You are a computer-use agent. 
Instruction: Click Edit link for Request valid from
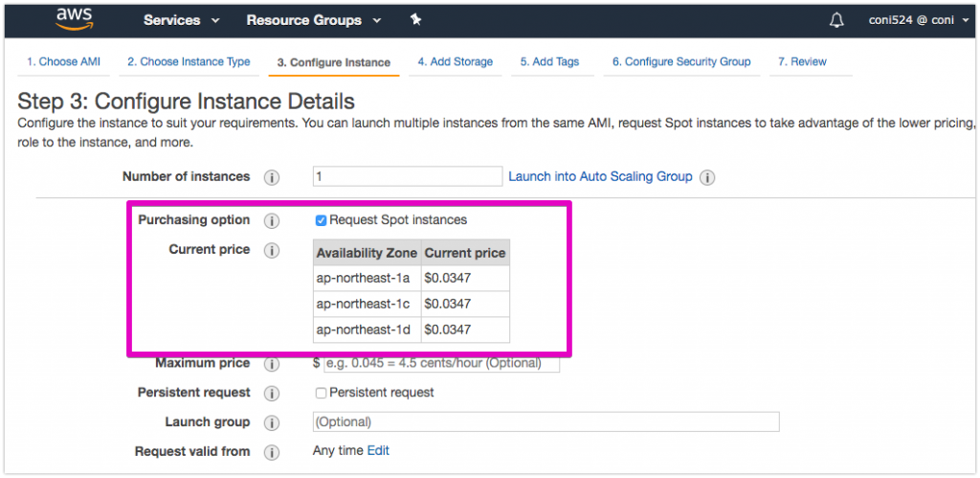378,450
